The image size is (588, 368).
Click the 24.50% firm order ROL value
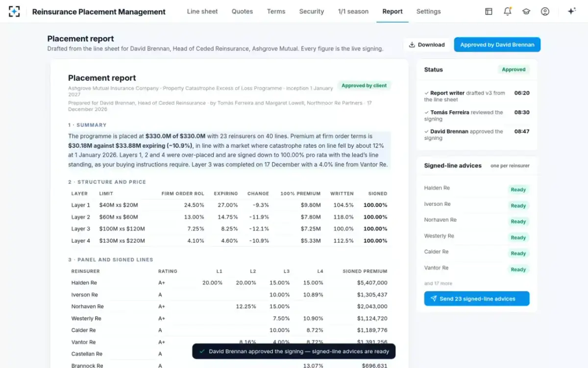[x=194, y=205]
